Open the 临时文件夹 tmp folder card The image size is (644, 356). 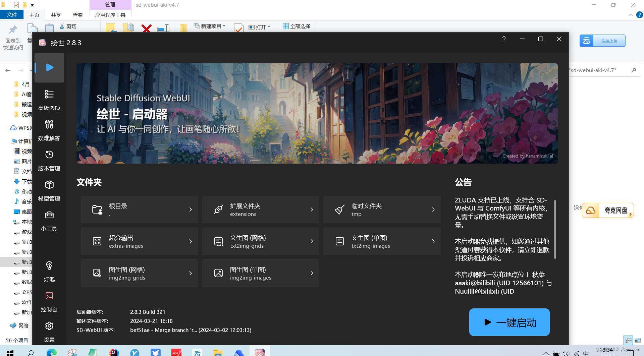pyautogui.click(x=382, y=210)
